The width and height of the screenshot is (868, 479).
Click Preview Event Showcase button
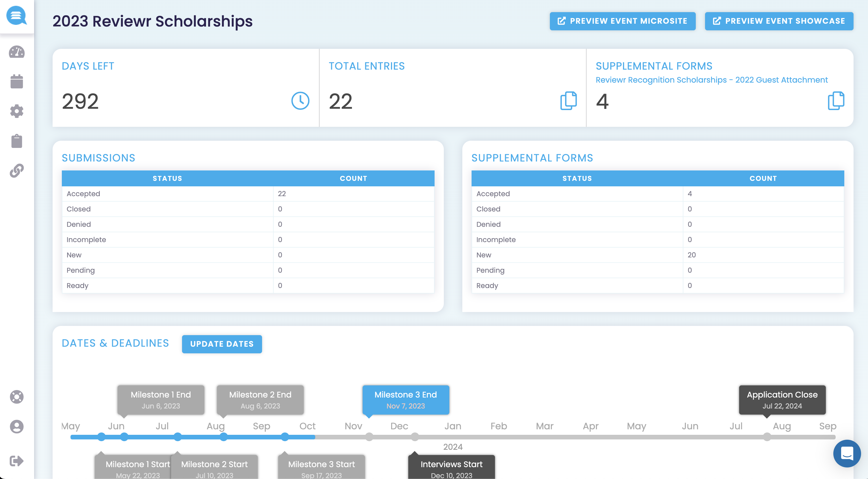tap(779, 21)
